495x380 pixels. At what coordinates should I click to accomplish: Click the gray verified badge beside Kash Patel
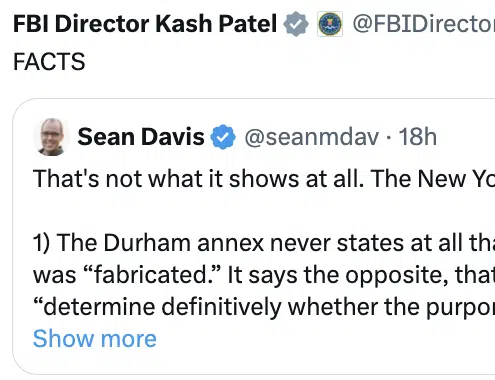(296, 24)
